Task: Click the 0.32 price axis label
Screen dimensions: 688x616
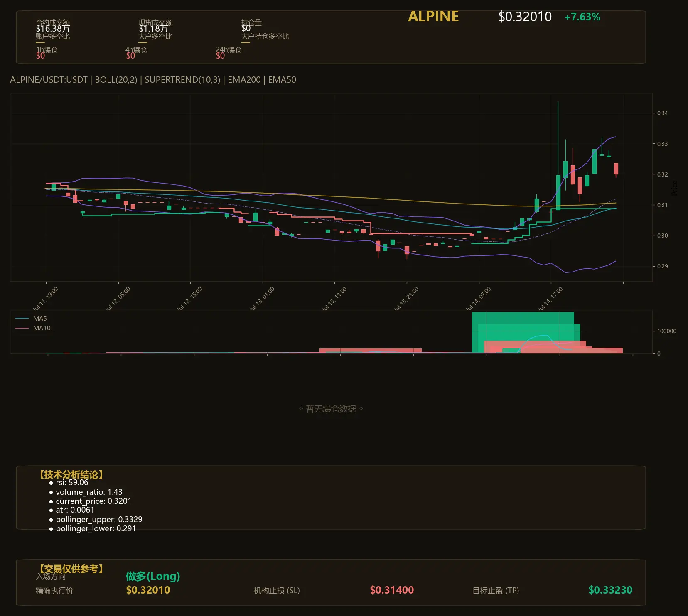Action: click(x=662, y=174)
